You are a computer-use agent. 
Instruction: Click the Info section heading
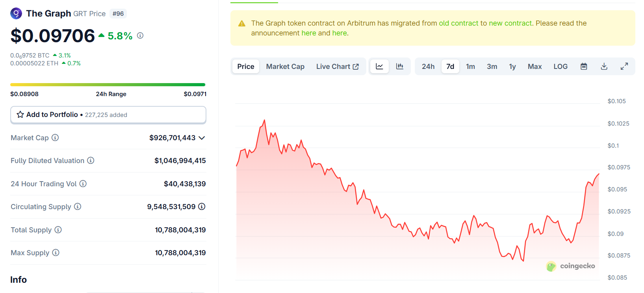pos(19,280)
